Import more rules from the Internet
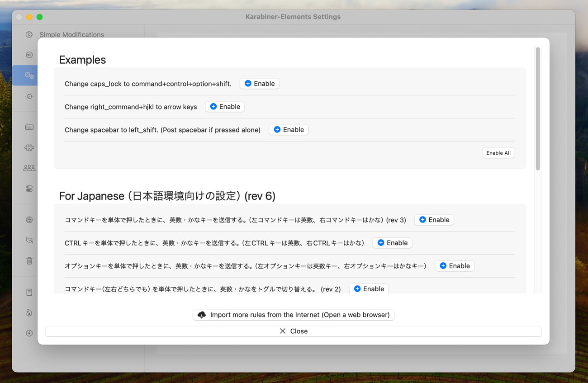The width and height of the screenshot is (588, 383). [294, 315]
